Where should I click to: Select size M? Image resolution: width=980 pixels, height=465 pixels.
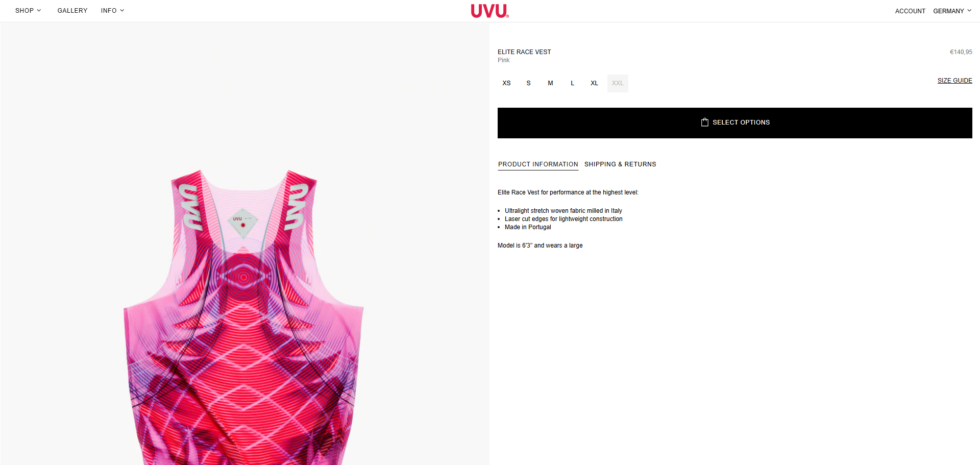tap(550, 83)
